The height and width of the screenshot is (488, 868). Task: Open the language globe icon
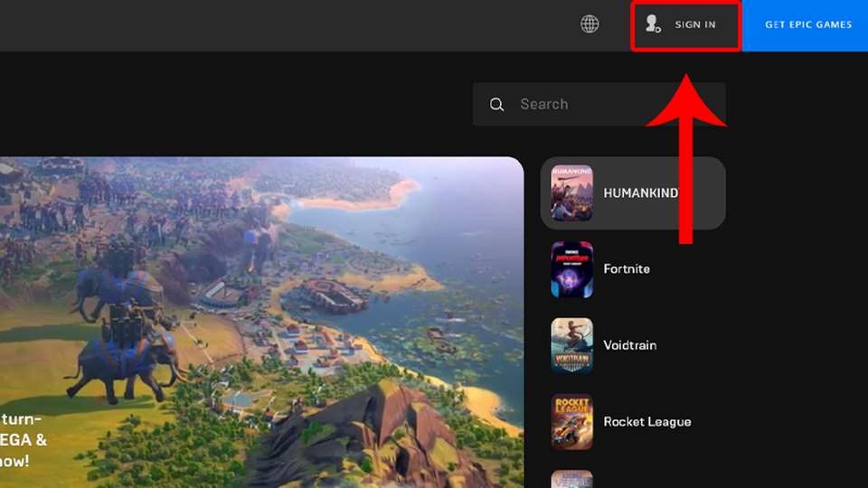point(590,24)
